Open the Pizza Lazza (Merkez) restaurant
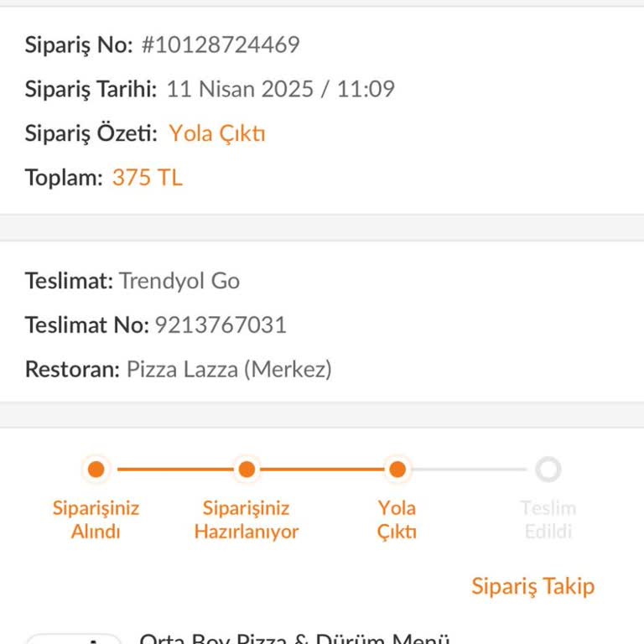 pos(229,370)
